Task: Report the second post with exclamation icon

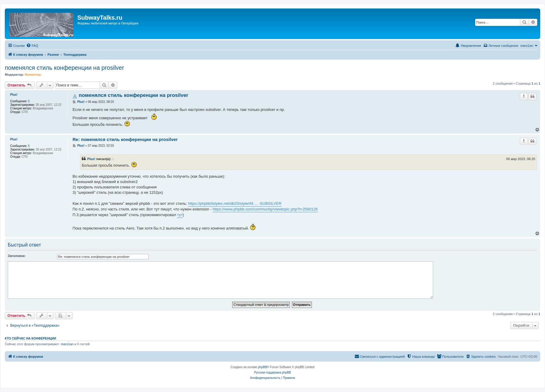Action: click(524, 141)
